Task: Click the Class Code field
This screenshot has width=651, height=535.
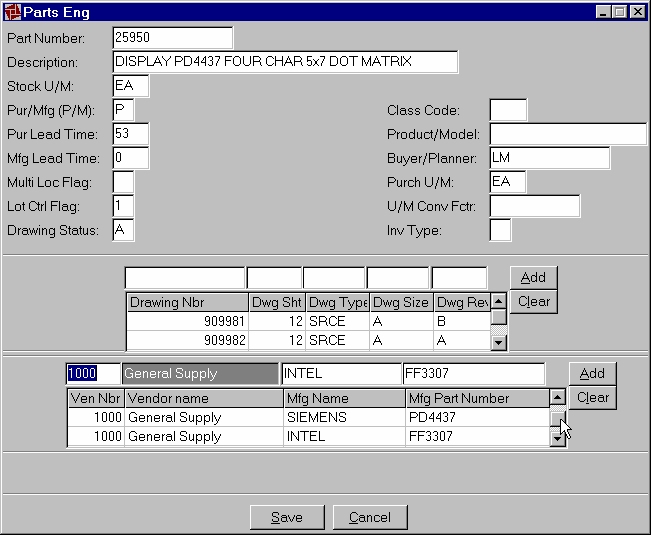Action: (x=508, y=110)
